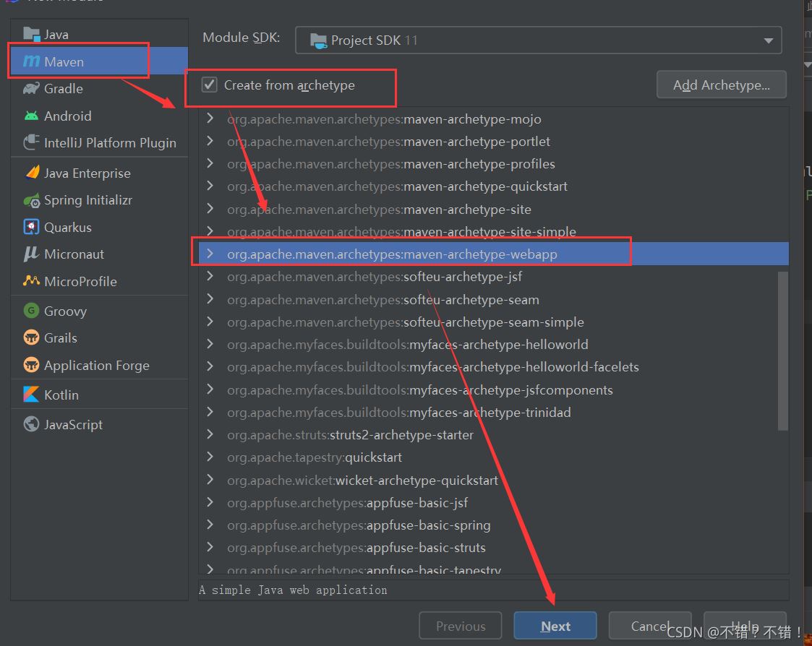Expand the maven-archetype-mojo entry
This screenshot has width=812, height=646.
tap(210, 118)
